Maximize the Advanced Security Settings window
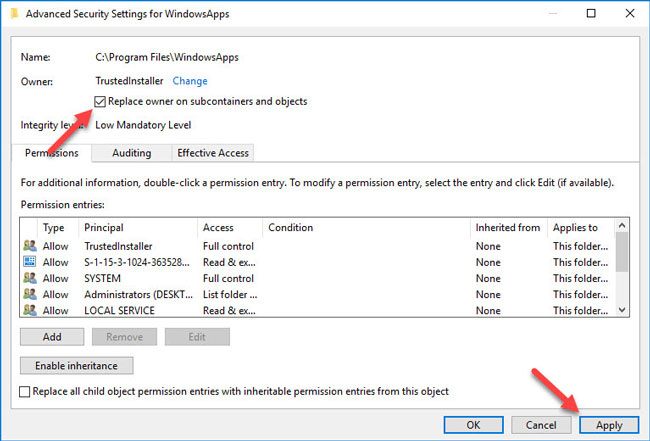 click(591, 13)
